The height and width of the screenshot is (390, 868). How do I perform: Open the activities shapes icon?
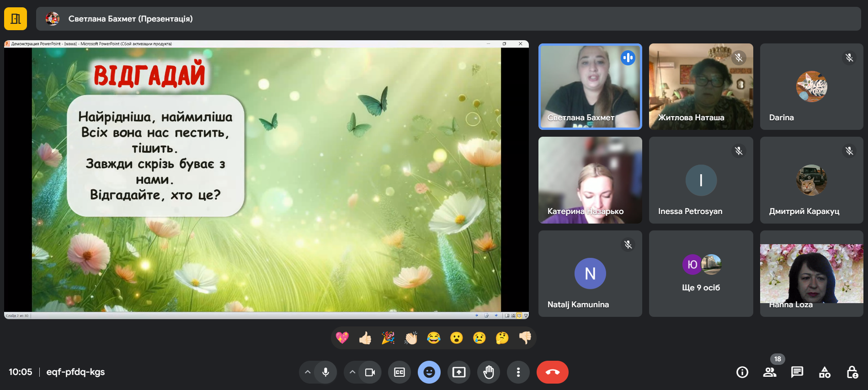click(825, 372)
